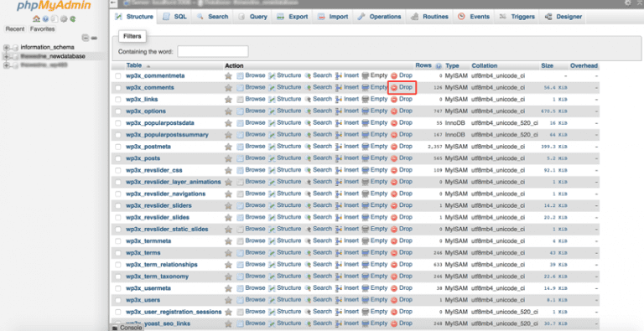This screenshot has height=331, width=644.
Task: Open phpMyAdmin documentation copy icon
Action: (55, 19)
